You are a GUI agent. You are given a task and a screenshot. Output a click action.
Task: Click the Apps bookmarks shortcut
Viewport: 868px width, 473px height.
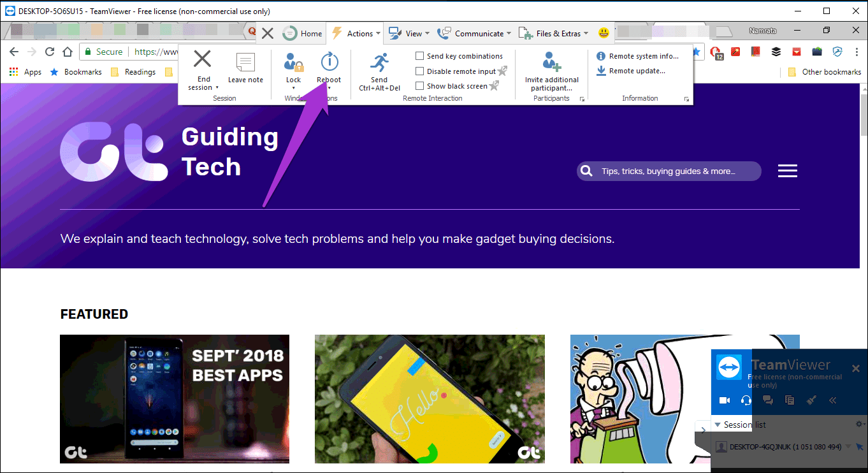tap(25, 72)
